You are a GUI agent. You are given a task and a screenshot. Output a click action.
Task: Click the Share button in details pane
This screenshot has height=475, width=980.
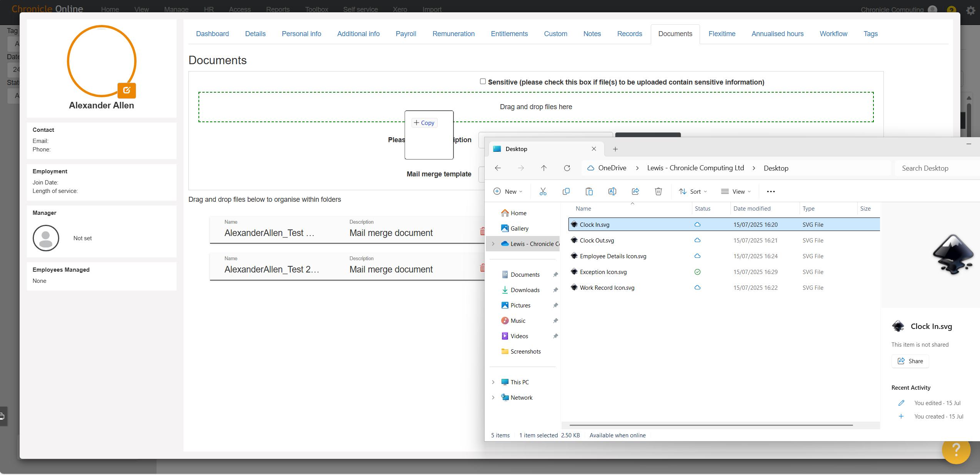pos(910,361)
